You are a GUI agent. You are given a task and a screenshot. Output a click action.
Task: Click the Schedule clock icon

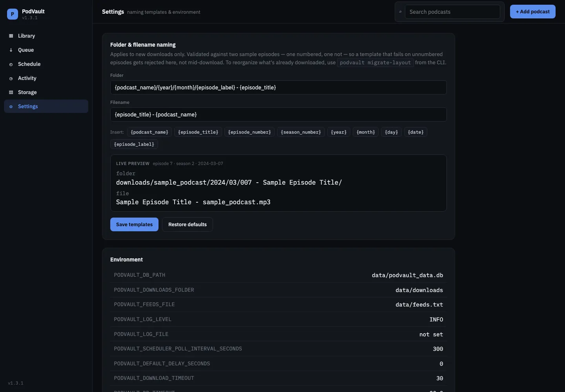coord(11,64)
